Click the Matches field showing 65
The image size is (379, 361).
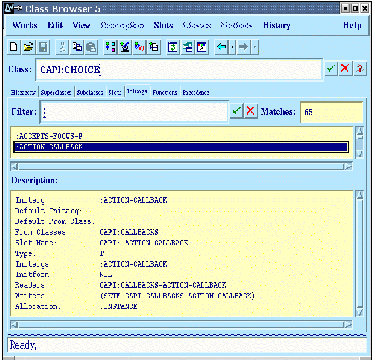coord(331,112)
